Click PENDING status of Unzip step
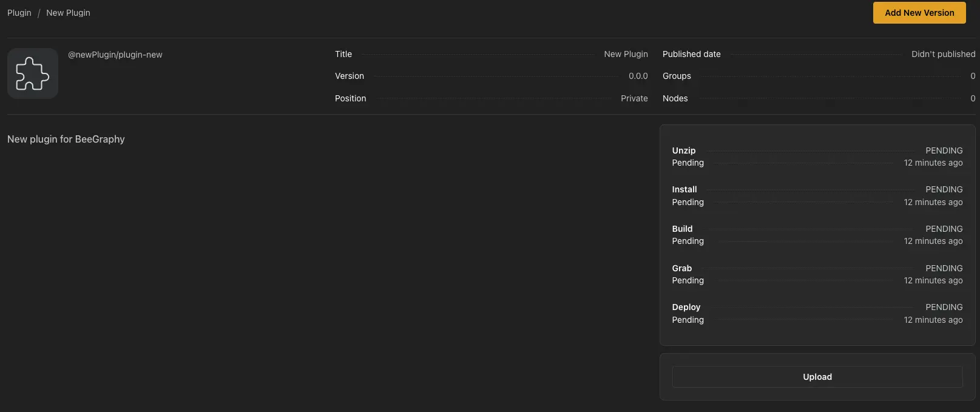 tap(944, 150)
